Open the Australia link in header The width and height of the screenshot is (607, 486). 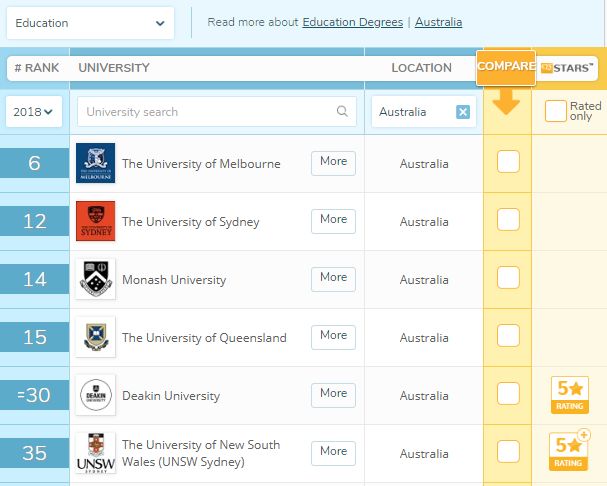438,22
